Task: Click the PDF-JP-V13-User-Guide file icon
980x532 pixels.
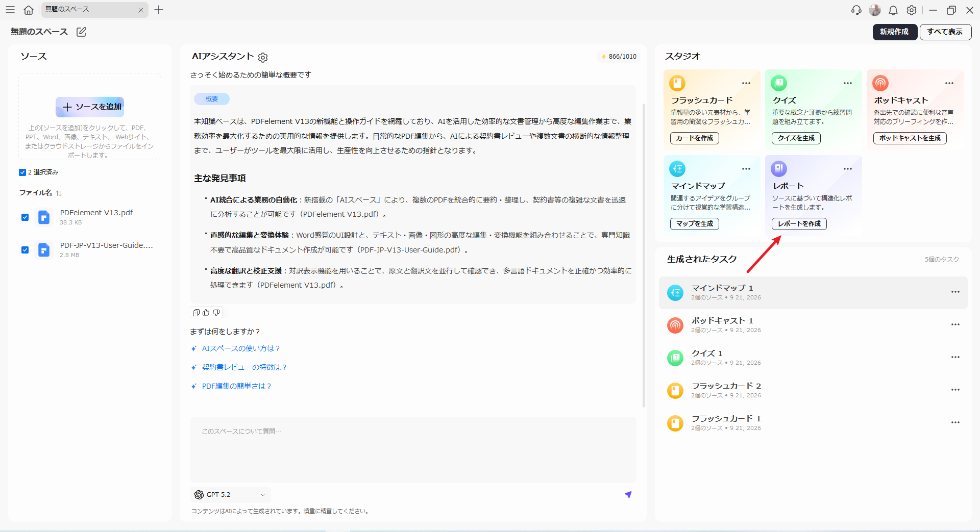Action: 44,250
